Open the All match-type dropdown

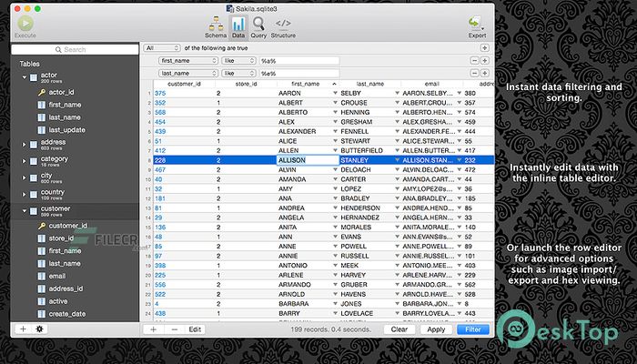[x=162, y=48]
